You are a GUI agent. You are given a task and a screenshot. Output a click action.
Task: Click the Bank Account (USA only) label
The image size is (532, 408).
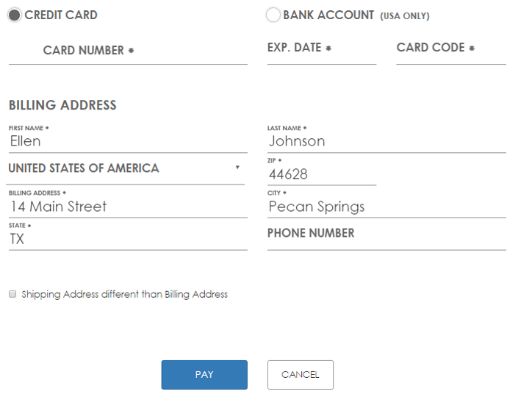point(356,15)
